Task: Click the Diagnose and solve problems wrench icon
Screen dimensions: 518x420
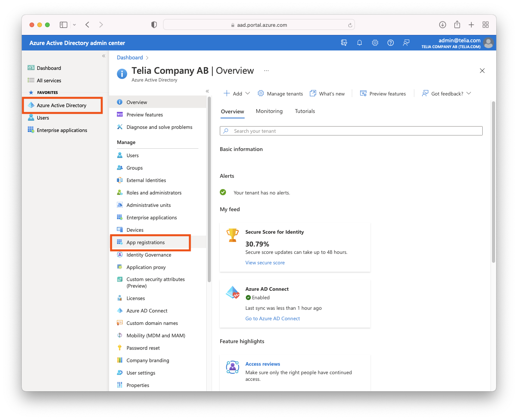Action: [120, 127]
